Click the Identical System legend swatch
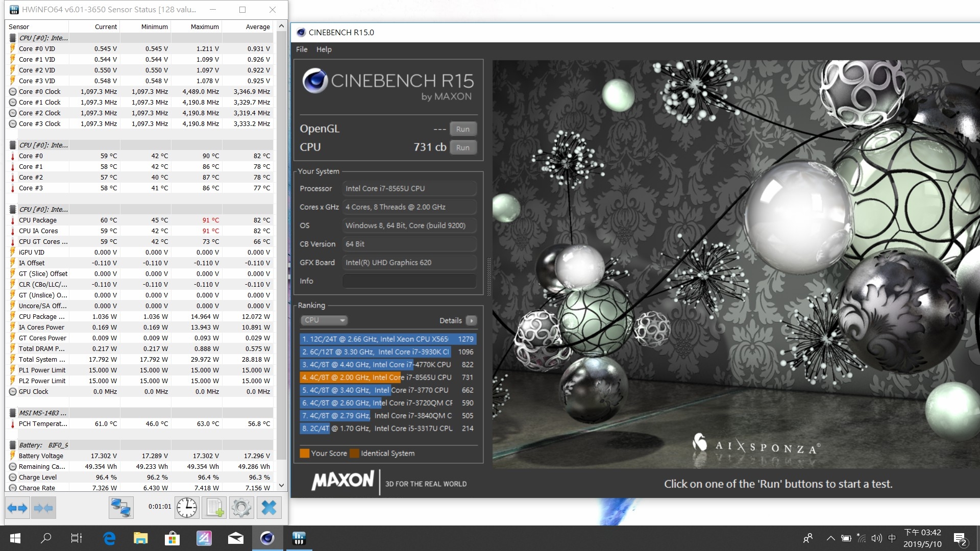This screenshot has height=551, width=980. [x=354, y=453]
